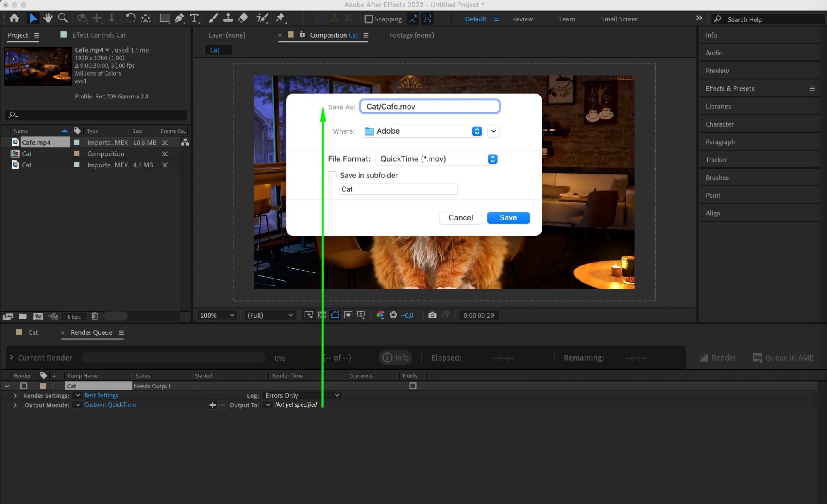Enable Save in subfolder checkbox
The image size is (827, 504).
(x=333, y=175)
